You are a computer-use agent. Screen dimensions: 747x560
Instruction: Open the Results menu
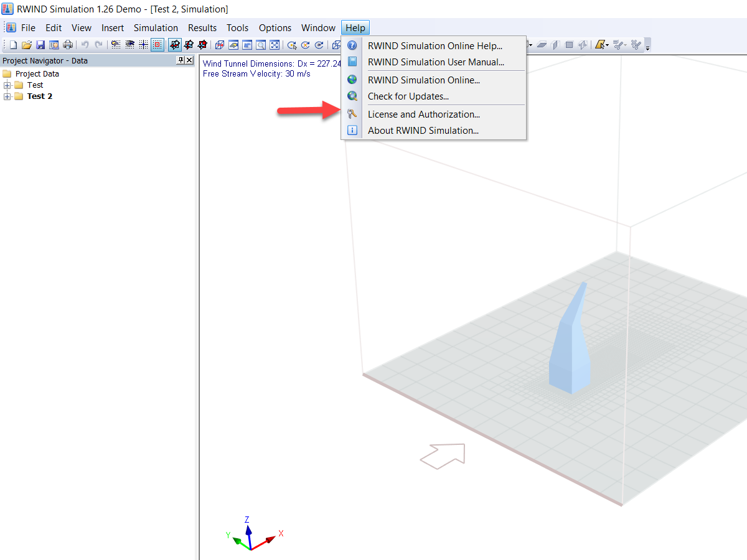point(202,27)
